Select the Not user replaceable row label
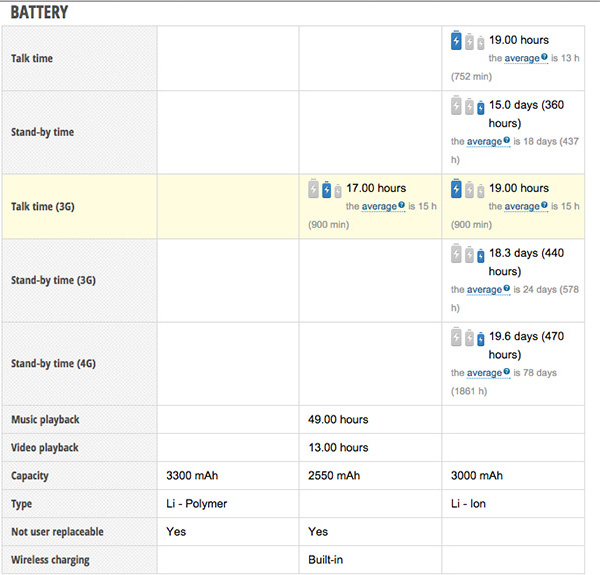 click(x=57, y=532)
